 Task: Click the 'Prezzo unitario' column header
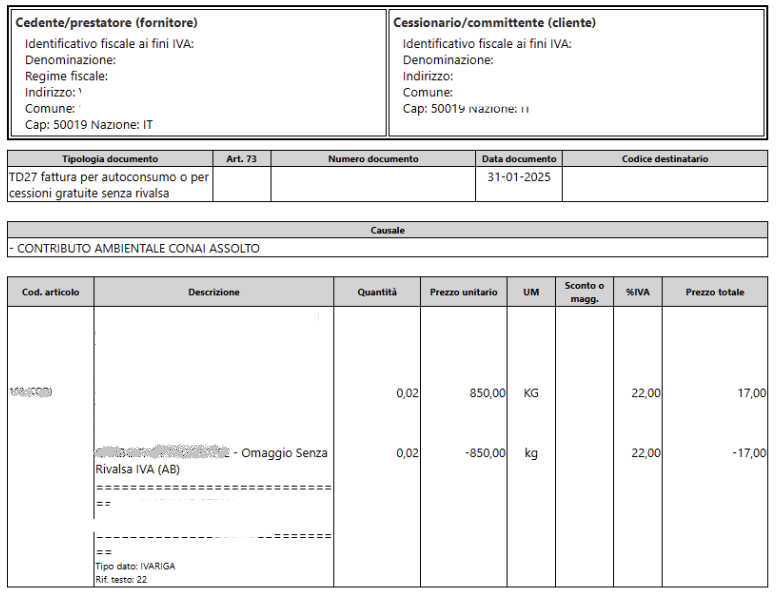tap(464, 292)
